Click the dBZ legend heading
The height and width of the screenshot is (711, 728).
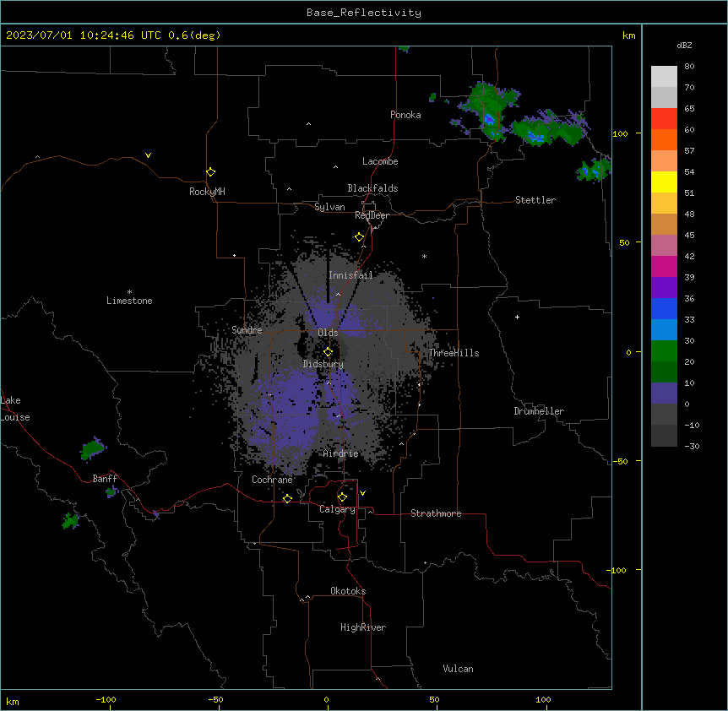tap(684, 46)
